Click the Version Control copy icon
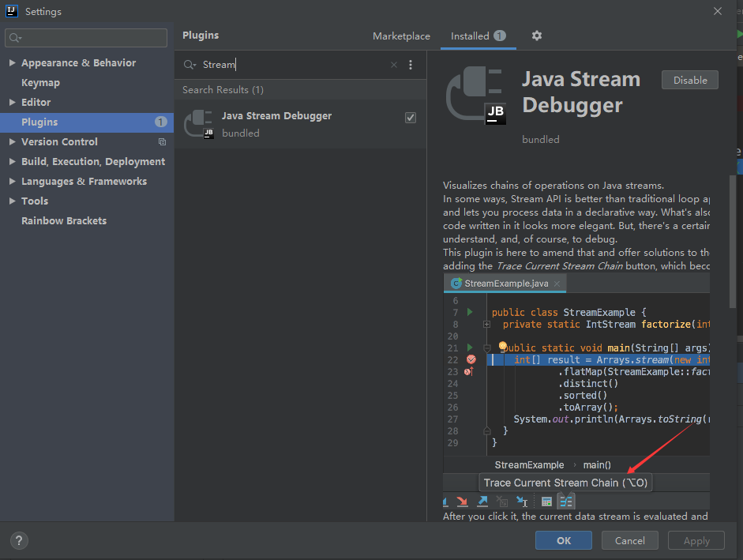The height and width of the screenshot is (560, 743). coord(162,142)
